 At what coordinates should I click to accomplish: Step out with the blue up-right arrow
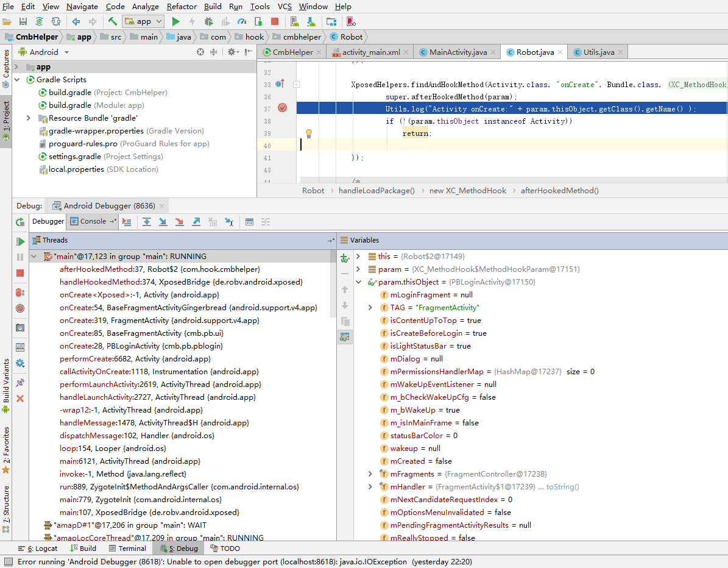click(x=196, y=222)
